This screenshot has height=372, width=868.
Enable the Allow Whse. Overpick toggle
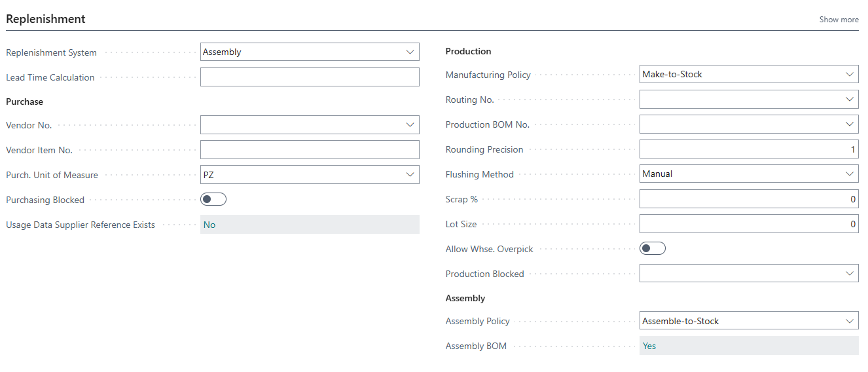pyautogui.click(x=652, y=248)
